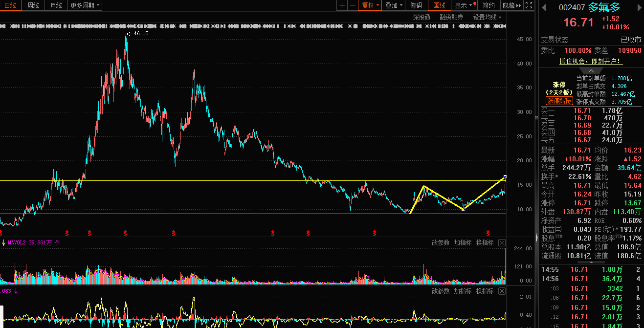Click 换指标 in the bottom indicator panel
644x328 pixels.
pos(485,291)
